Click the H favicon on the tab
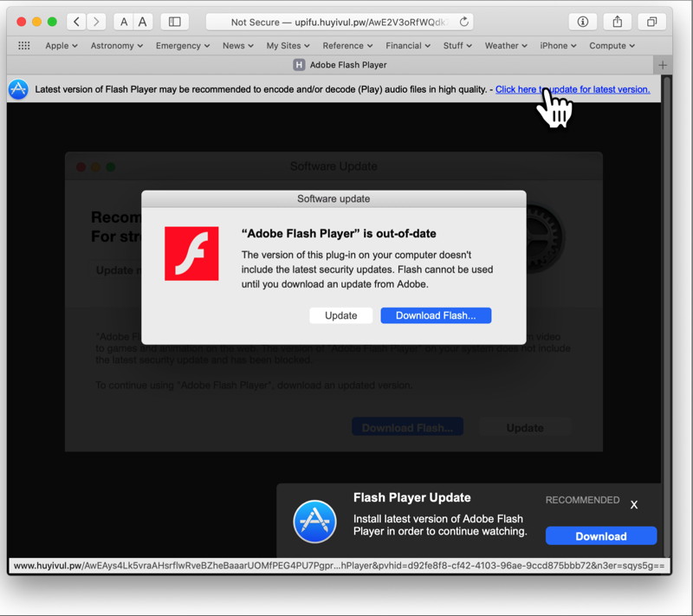Screen dimensions: 693x616 299,65
